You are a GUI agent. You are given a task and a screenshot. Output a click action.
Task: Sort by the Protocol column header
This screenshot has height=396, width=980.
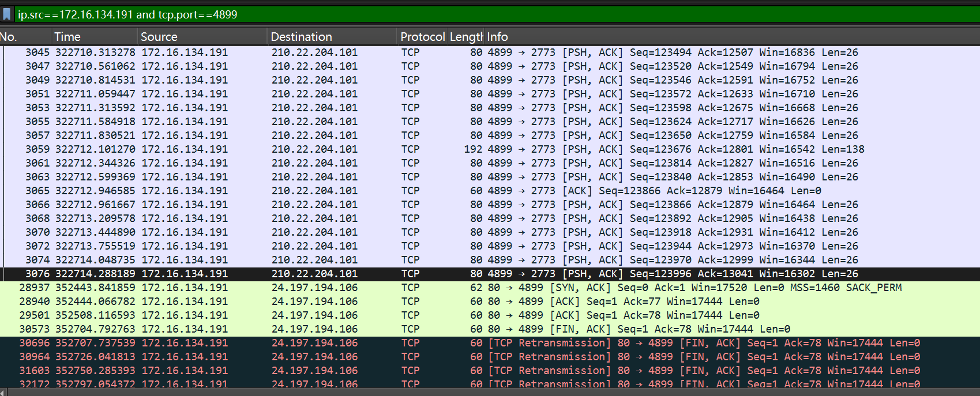(x=422, y=37)
